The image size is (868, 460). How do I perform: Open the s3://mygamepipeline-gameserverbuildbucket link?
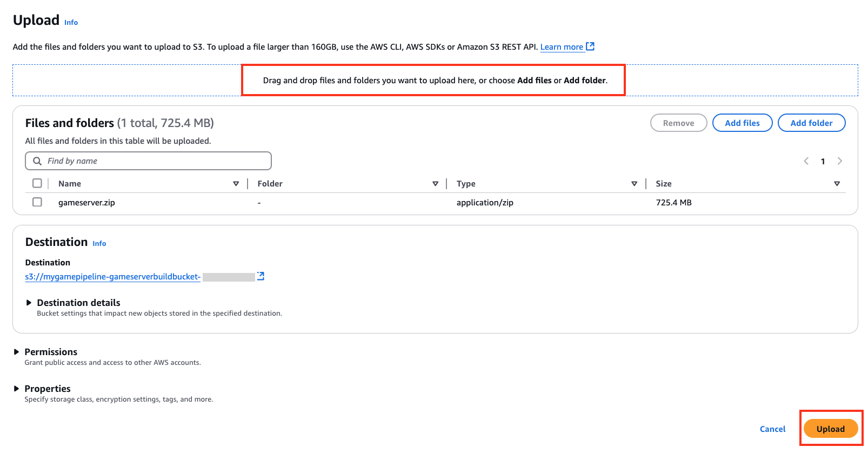click(113, 277)
